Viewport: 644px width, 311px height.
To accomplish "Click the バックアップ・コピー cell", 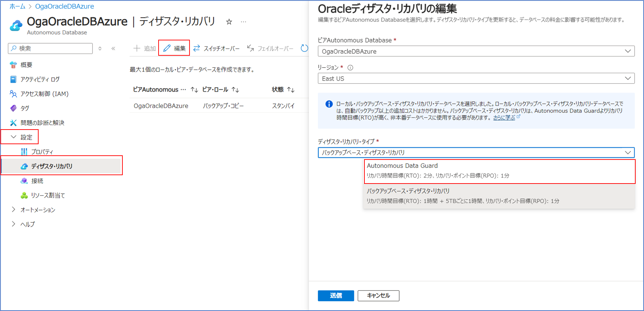I will click(223, 106).
